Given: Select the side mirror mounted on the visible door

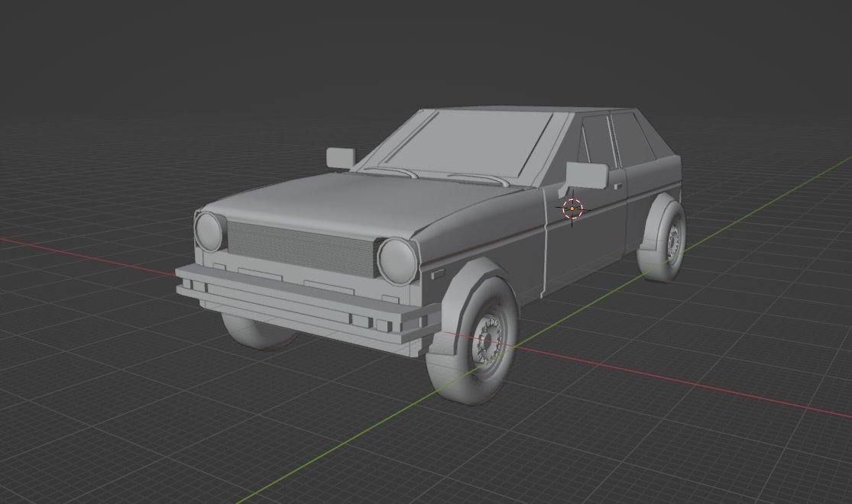Looking at the screenshot, I should click(x=586, y=176).
